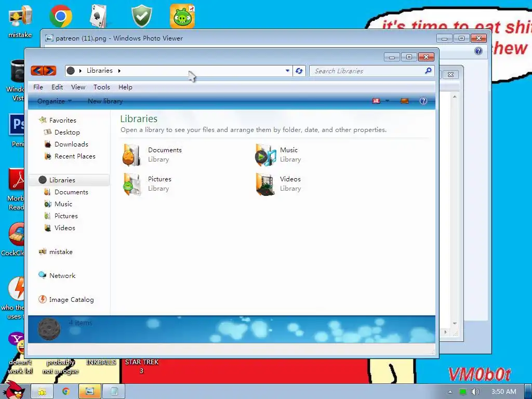This screenshot has width=532, height=399.
Task: Open the STAR TREK 3 desktop shortcut
Action: coord(141,366)
